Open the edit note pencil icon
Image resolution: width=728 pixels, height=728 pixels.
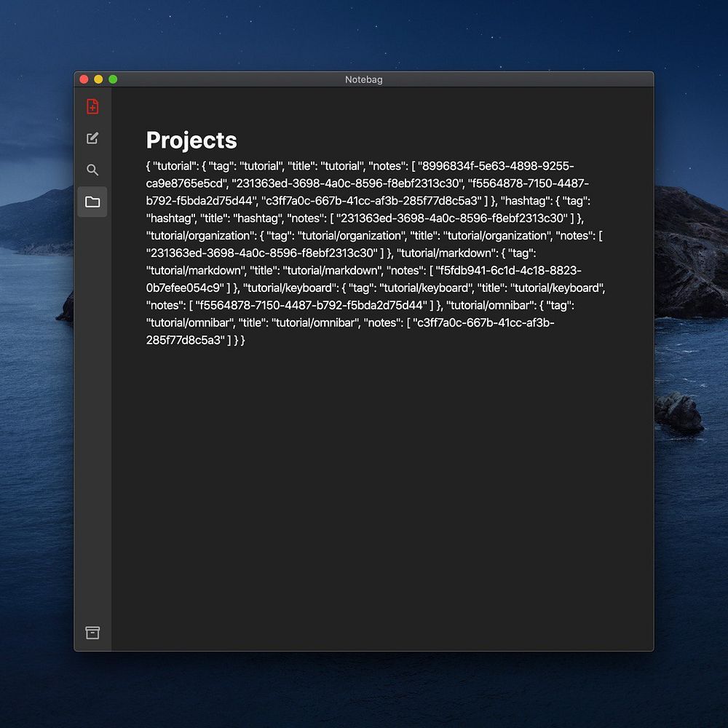pos(92,138)
